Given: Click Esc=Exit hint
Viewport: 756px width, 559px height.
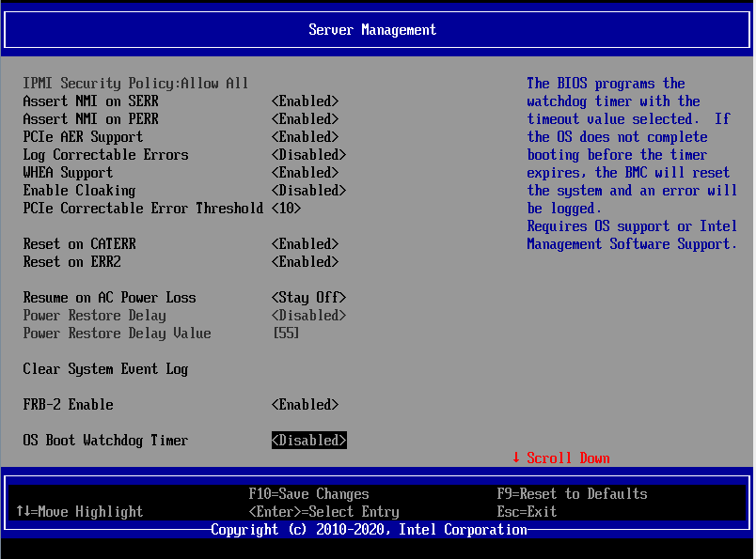Looking at the screenshot, I should tap(527, 512).
